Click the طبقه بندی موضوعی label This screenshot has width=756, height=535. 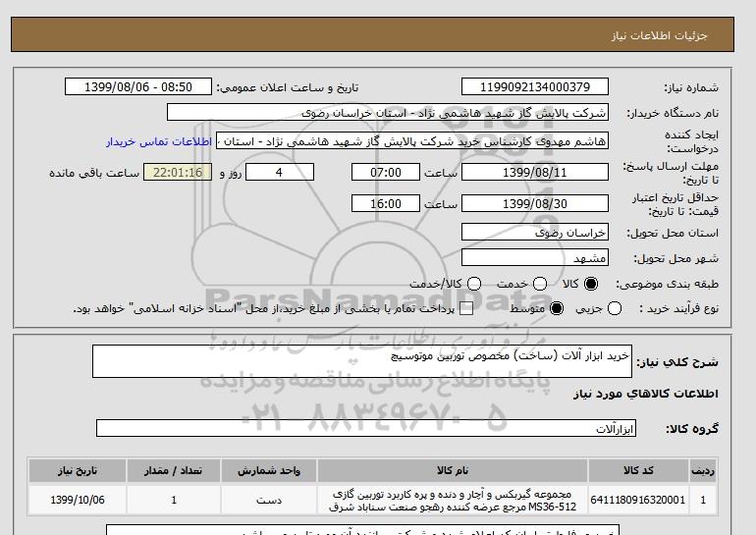668,285
